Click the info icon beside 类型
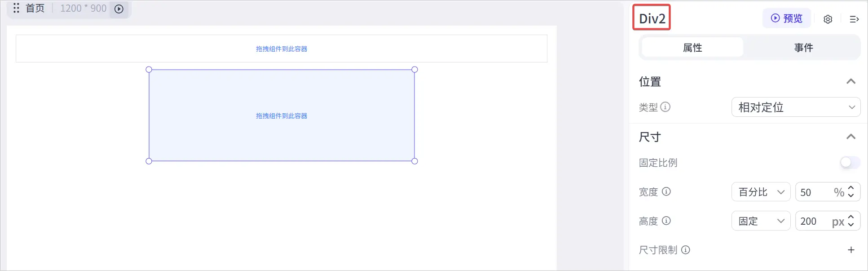Screen dimensions: 868x271 point(666,107)
